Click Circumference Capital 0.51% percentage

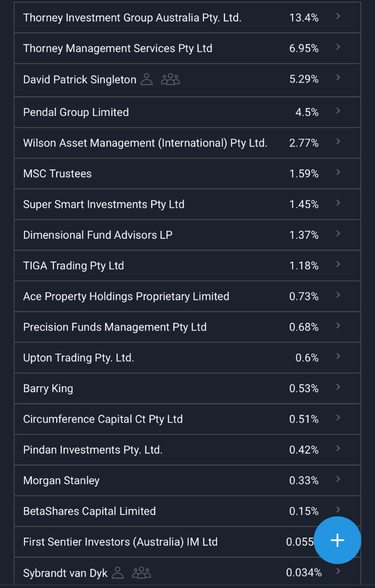(x=304, y=419)
